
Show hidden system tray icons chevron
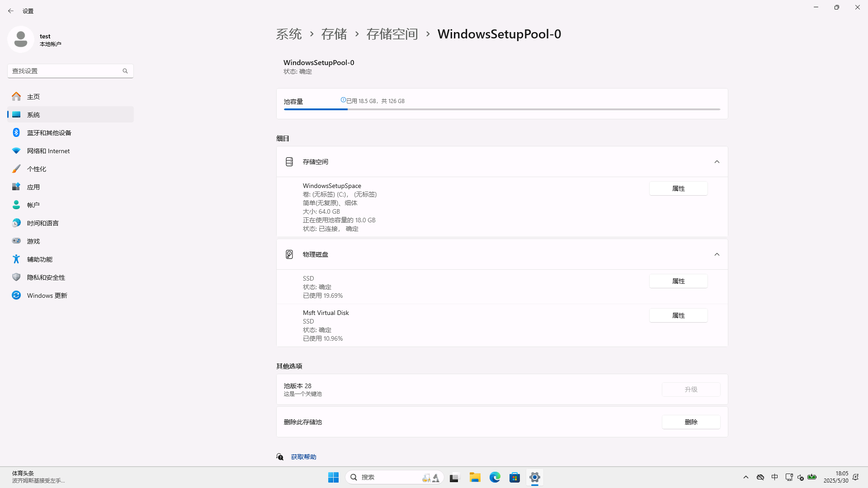pyautogui.click(x=746, y=477)
